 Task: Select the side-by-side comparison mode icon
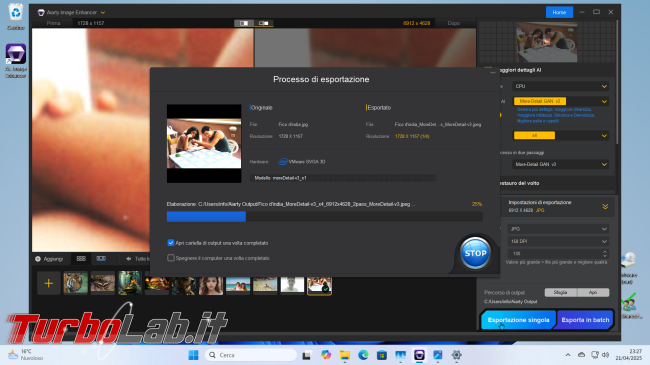264,23
